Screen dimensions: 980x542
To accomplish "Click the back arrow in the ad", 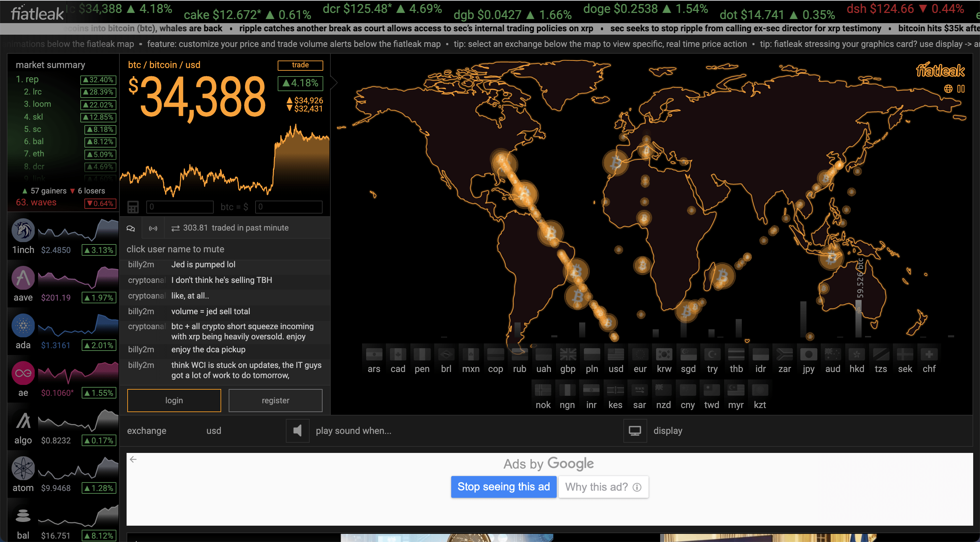I will click(133, 459).
